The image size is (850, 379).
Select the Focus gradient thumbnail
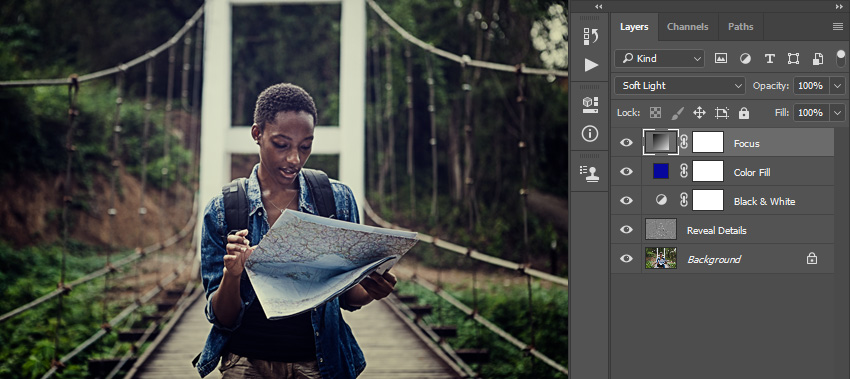(661, 143)
